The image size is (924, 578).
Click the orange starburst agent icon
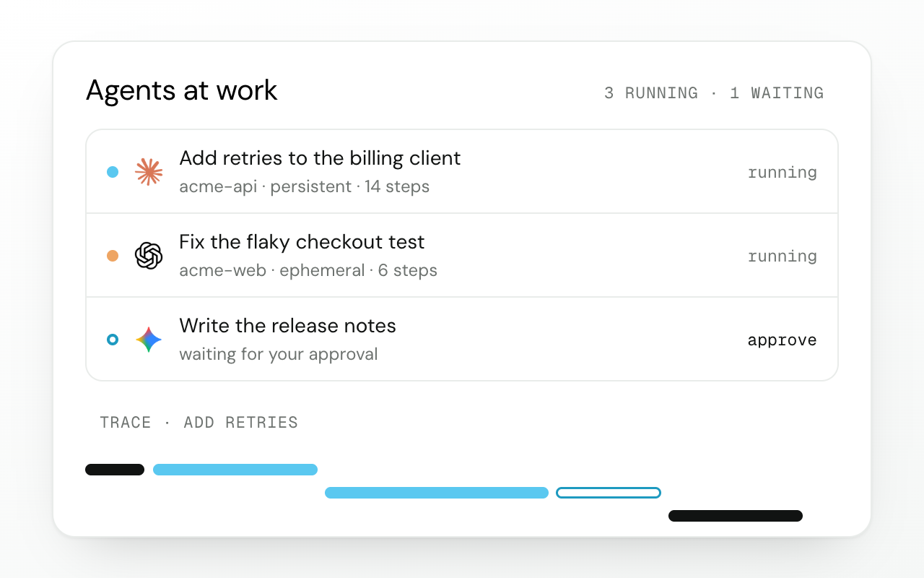point(149,172)
